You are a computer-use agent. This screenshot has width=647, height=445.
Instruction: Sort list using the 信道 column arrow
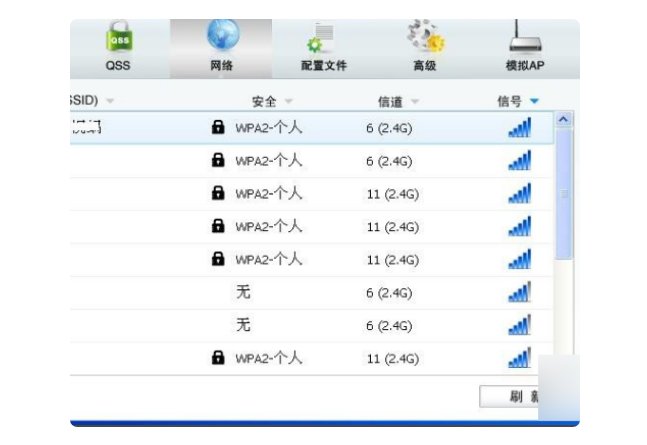[x=415, y=102]
